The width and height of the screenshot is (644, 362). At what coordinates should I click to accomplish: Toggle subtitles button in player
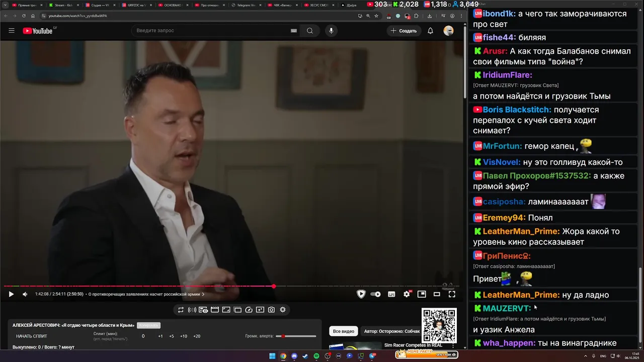391,294
